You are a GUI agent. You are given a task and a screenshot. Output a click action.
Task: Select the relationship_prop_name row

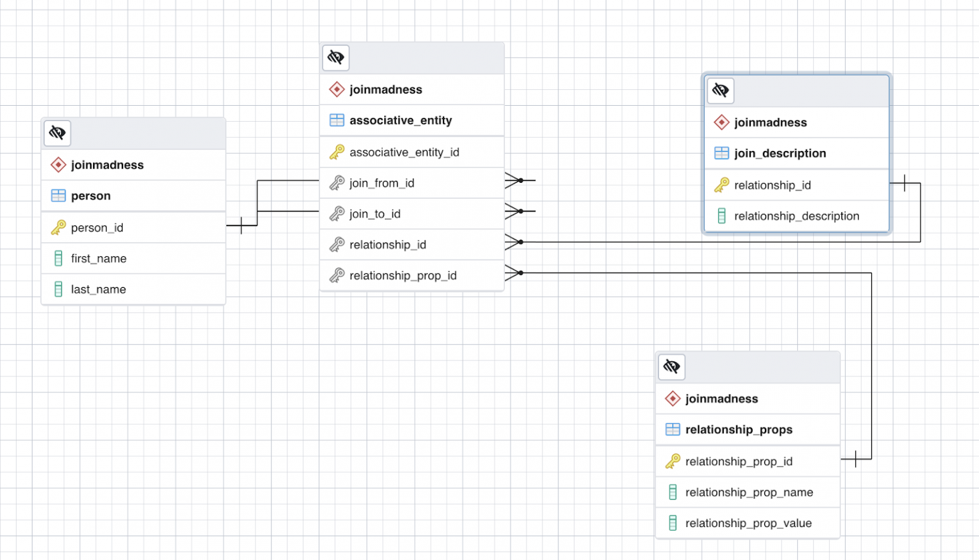749,492
